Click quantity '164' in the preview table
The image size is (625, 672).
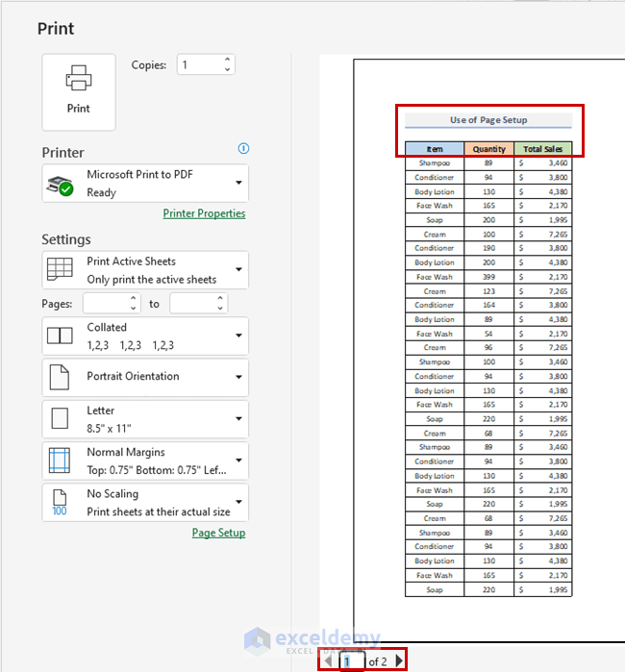[x=488, y=305]
